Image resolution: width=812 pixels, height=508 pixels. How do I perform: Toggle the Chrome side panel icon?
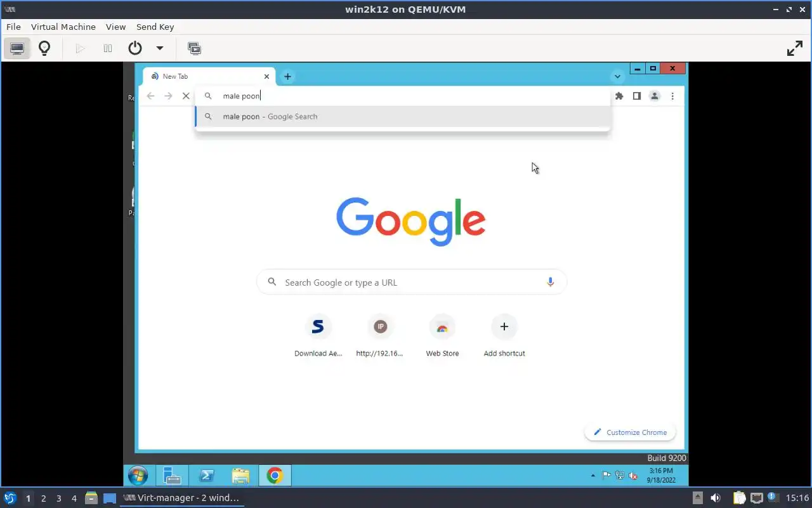pos(637,96)
